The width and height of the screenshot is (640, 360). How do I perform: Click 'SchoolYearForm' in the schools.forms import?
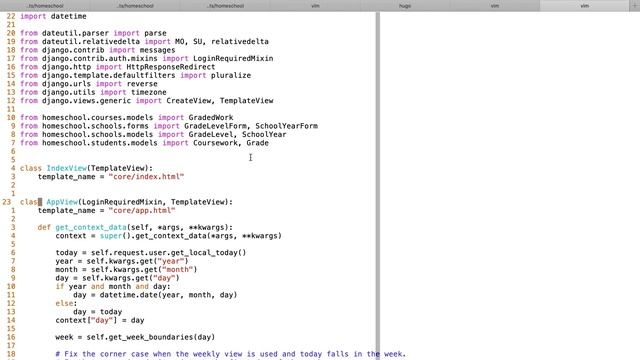click(287, 126)
